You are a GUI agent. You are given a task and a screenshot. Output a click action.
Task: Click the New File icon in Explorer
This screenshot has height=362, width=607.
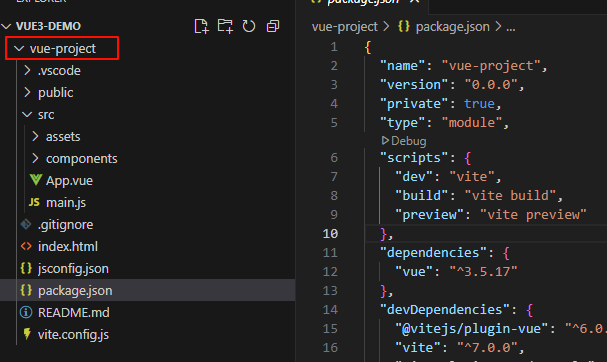coord(201,26)
